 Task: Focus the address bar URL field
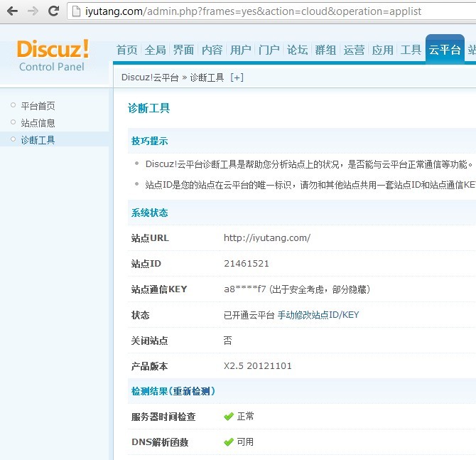271,11
